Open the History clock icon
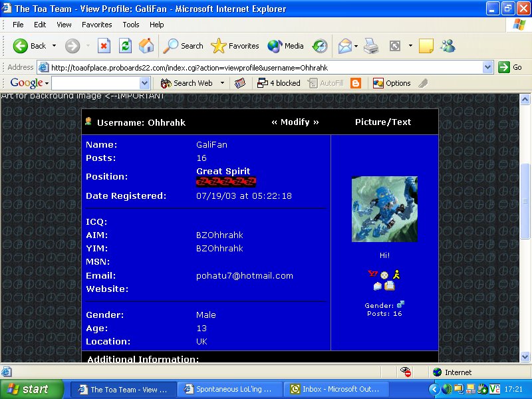 pos(320,46)
